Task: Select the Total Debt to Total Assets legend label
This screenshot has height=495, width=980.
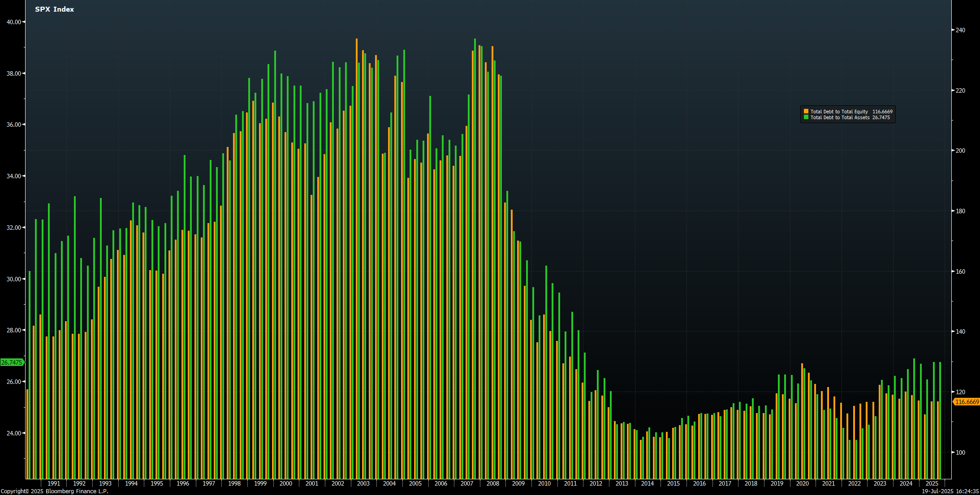Action: coord(840,117)
